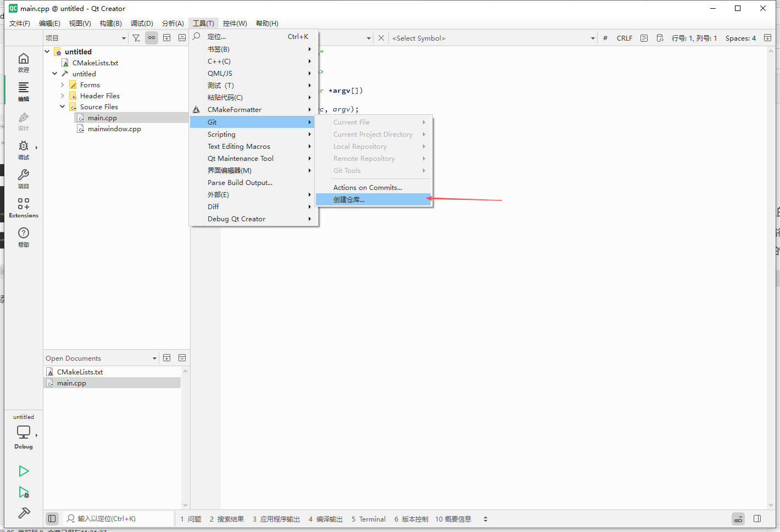Screen dimensions: 780x532
Task: Toggle the progress details button in status bar
Action: [738, 518]
